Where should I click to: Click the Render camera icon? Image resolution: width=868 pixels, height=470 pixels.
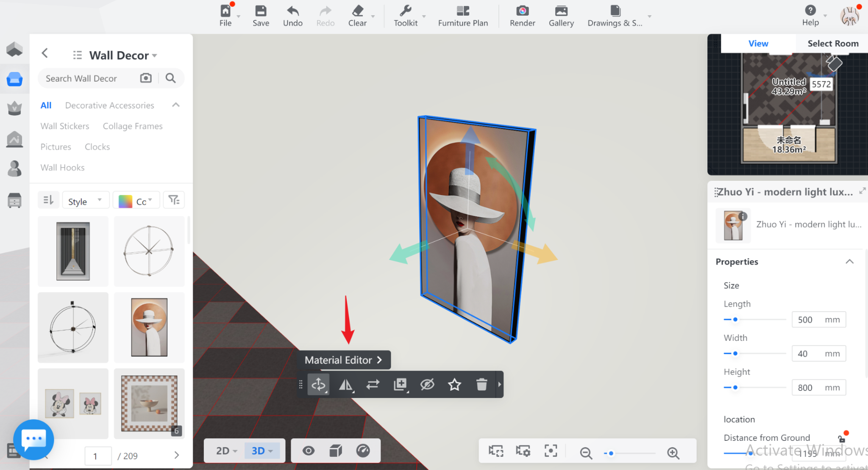522,11
